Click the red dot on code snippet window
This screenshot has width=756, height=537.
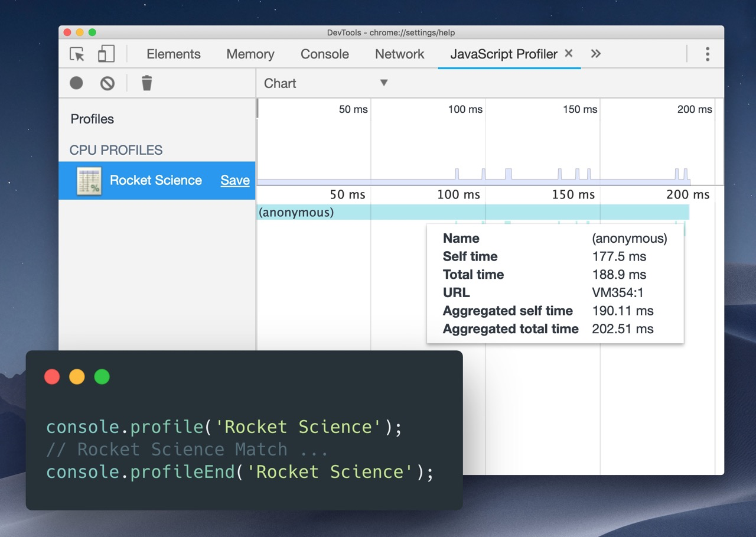point(52,377)
